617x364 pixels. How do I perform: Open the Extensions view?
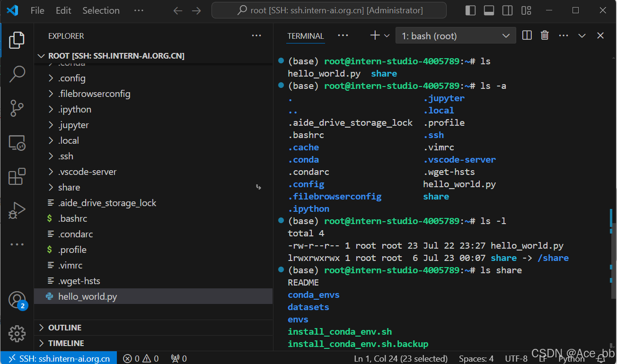tap(17, 177)
